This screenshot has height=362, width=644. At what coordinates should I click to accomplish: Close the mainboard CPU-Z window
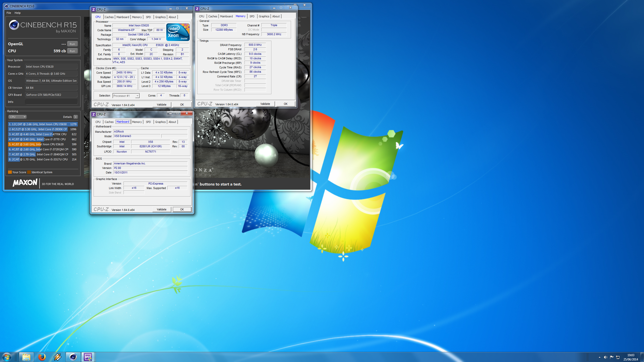pos(187,113)
